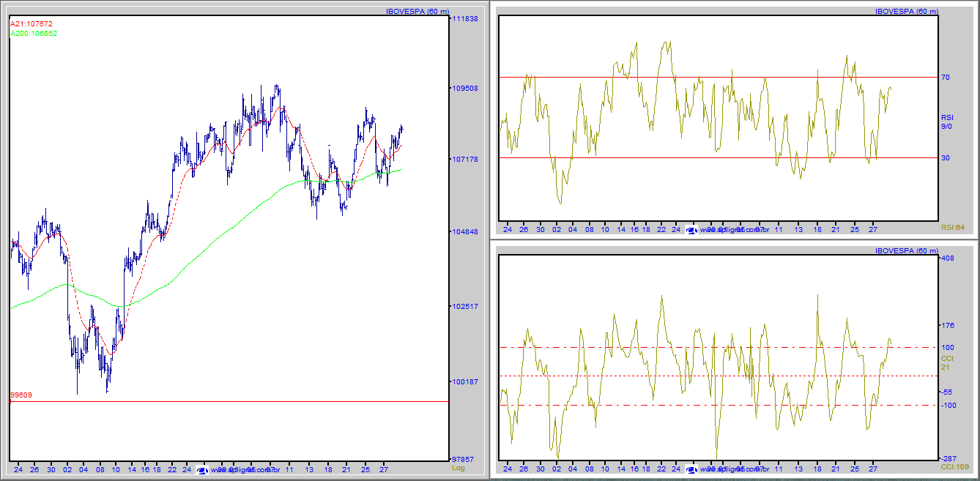This screenshot has width=980, height=481.
Task: Click date 13 on the price chart axis
Action: tap(310, 470)
